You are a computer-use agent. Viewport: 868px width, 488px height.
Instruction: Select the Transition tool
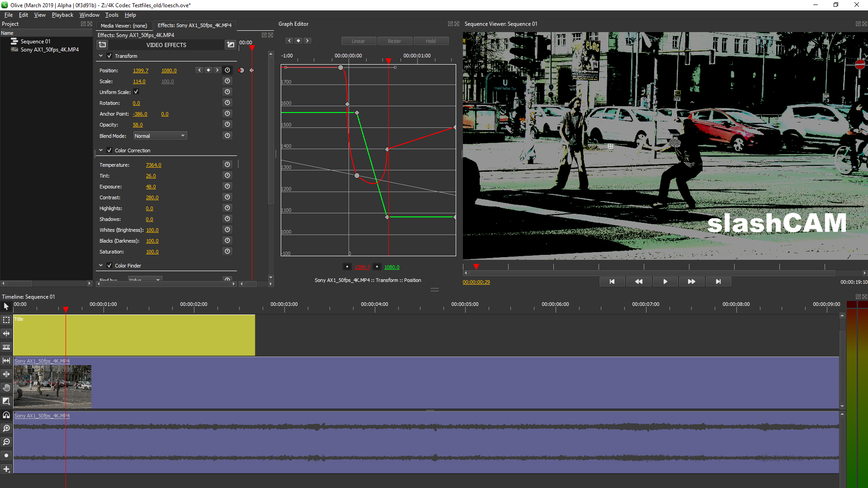coord(6,401)
